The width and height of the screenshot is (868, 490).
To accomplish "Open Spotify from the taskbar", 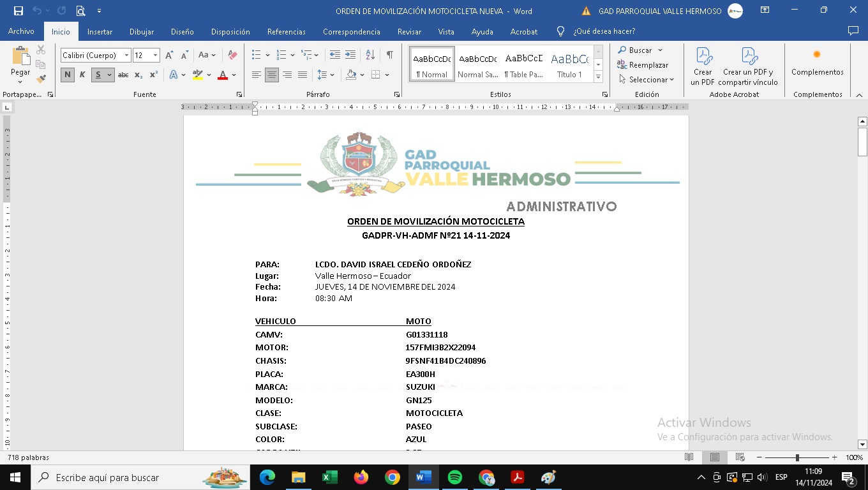I will 455,477.
